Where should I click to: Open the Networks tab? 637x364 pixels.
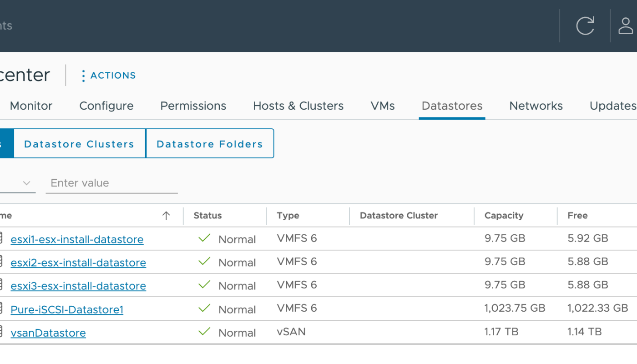click(536, 106)
